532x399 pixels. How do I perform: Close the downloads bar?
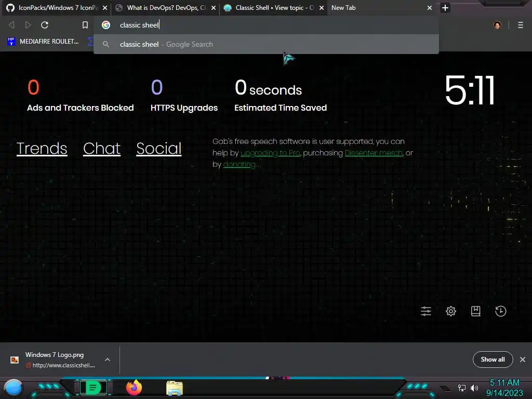523,360
